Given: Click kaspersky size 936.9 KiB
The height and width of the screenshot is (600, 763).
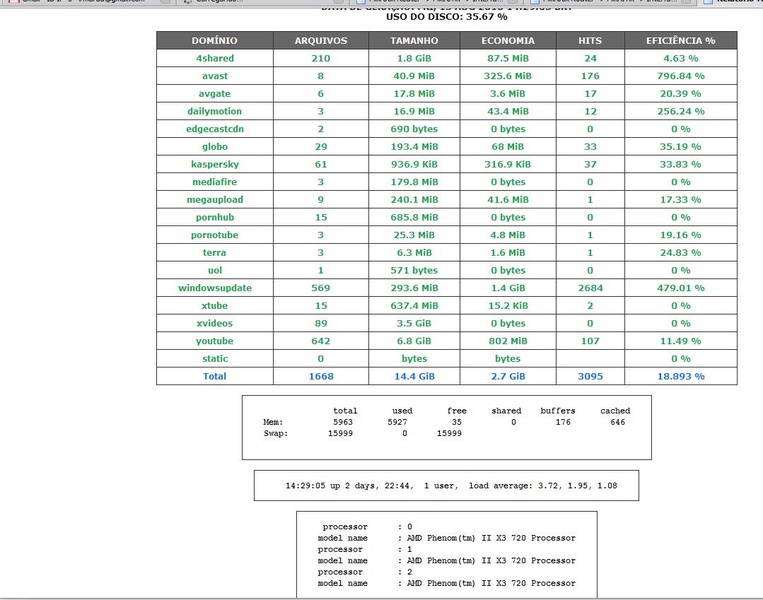Looking at the screenshot, I should click(x=414, y=164).
